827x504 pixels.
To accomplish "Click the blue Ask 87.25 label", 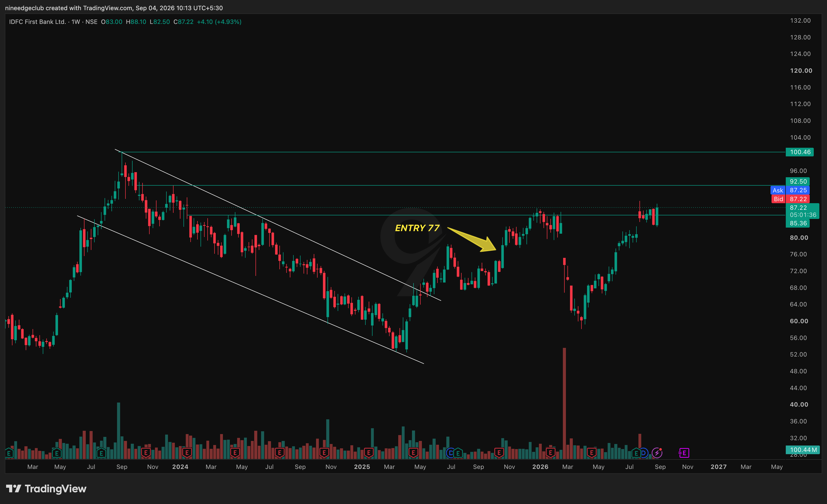I will (x=790, y=190).
